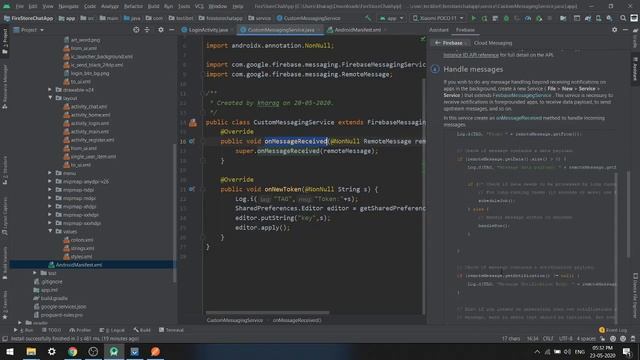The width and height of the screenshot is (640, 360).
Task: Open Device File Explorer side tab
Action: point(635,295)
